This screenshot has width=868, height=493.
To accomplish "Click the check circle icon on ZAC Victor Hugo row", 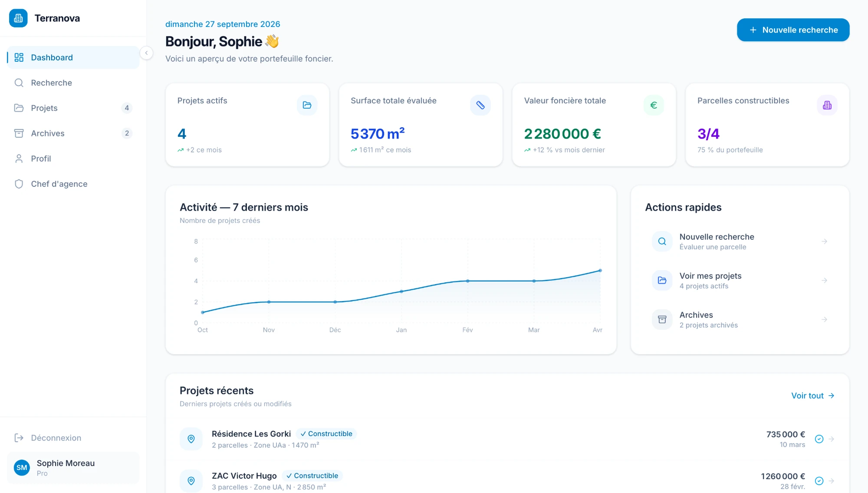I will click(819, 481).
